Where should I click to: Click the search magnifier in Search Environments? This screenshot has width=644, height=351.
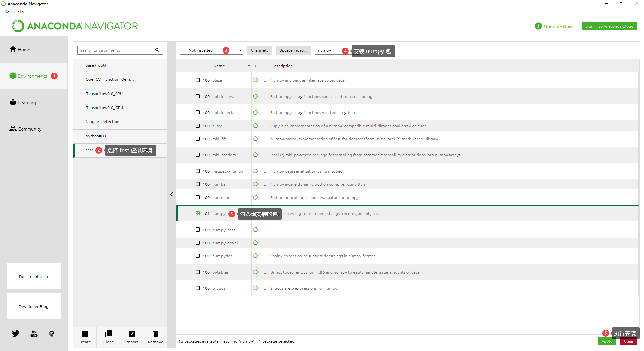pyautogui.click(x=157, y=50)
